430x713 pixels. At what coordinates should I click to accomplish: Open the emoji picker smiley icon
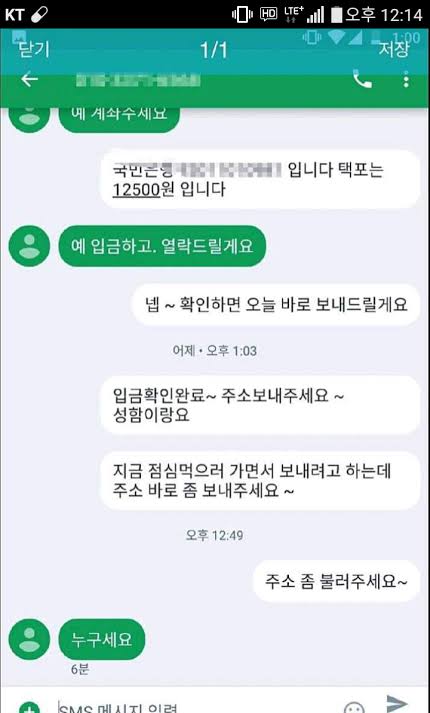[x=354, y=708]
